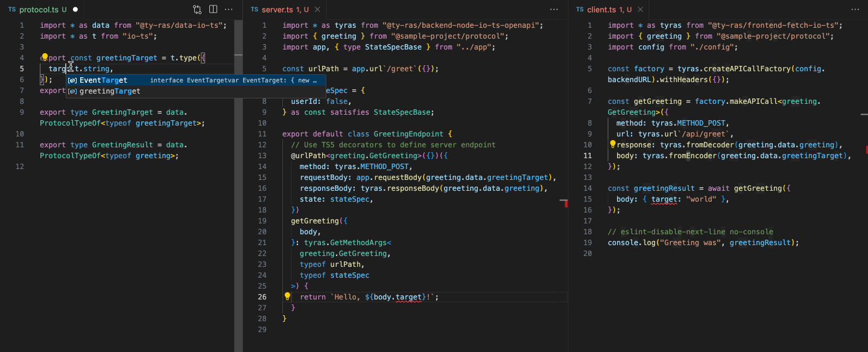Select the greetingTarget autocomplete suggestion
The image size is (868, 352).
click(x=196, y=91)
